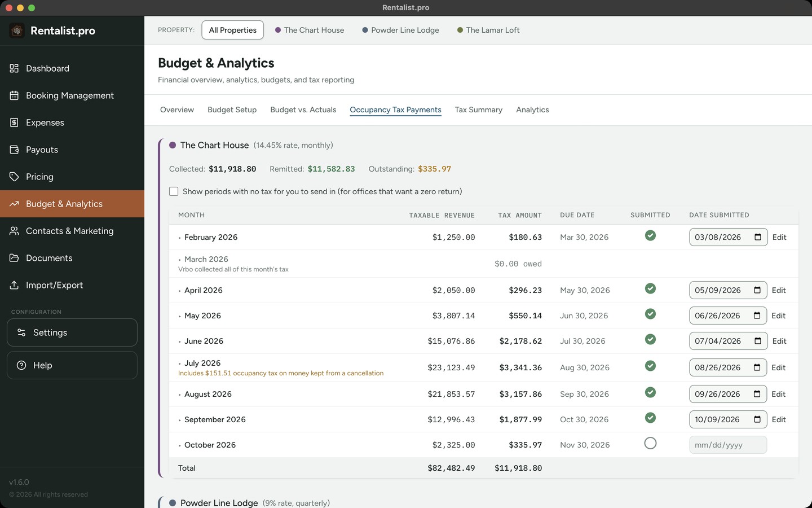Expand the June 2026 row
The width and height of the screenshot is (812, 508).
[x=180, y=341]
